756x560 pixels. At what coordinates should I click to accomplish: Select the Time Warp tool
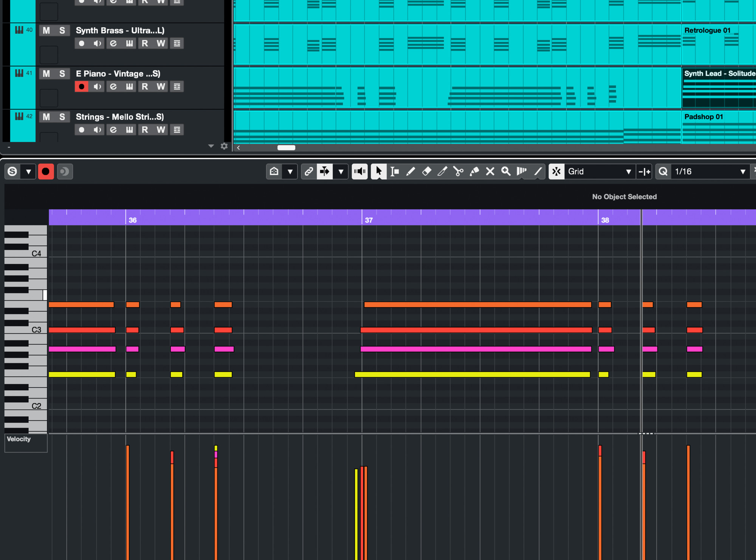[522, 172]
